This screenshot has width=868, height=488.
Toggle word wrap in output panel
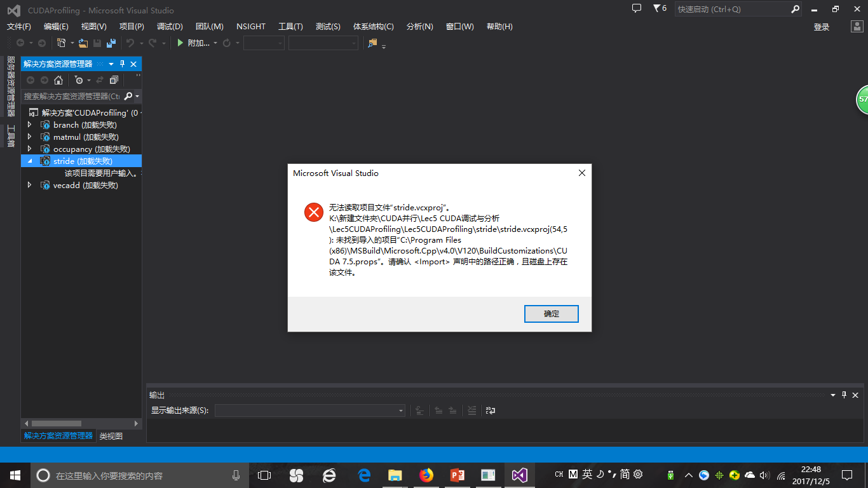click(490, 410)
